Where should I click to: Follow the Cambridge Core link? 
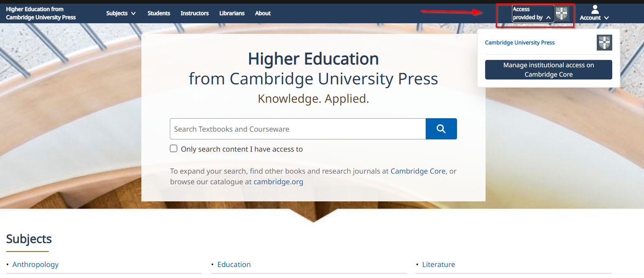[418, 171]
